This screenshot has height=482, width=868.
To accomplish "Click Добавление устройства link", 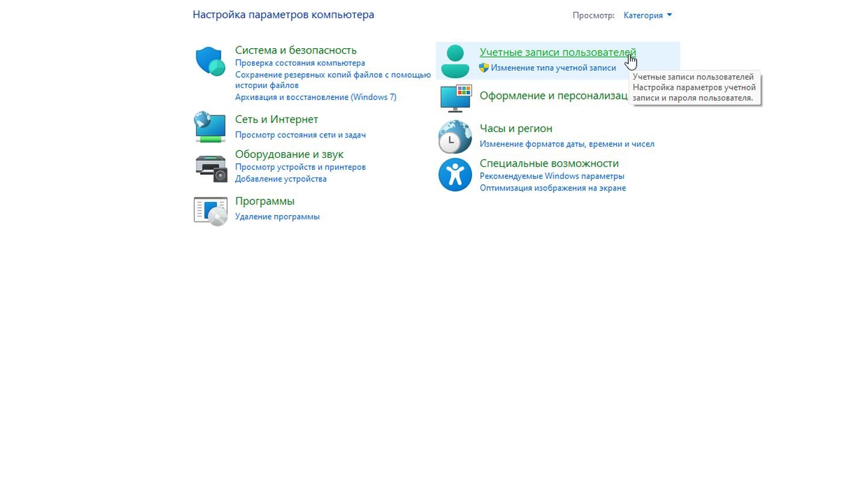I will (x=280, y=179).
